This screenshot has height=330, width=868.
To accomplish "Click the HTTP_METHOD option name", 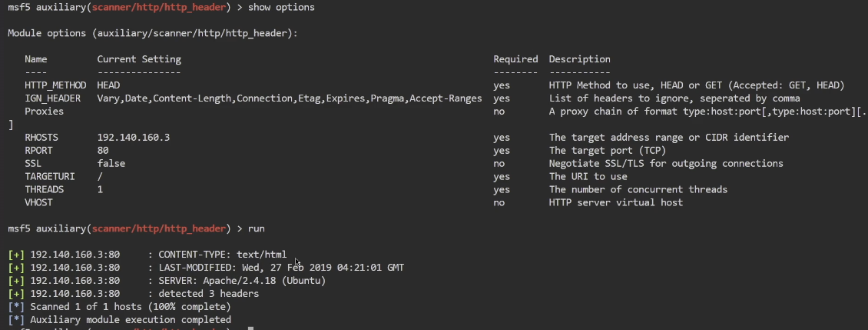I will 55,85.
